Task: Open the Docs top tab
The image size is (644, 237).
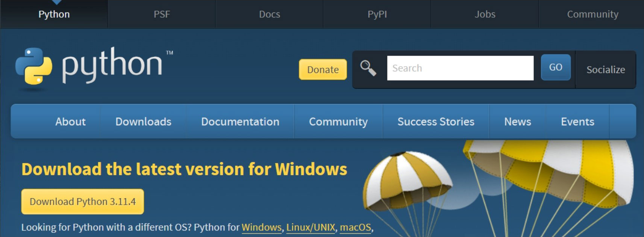Action: [x=270, y=14]
